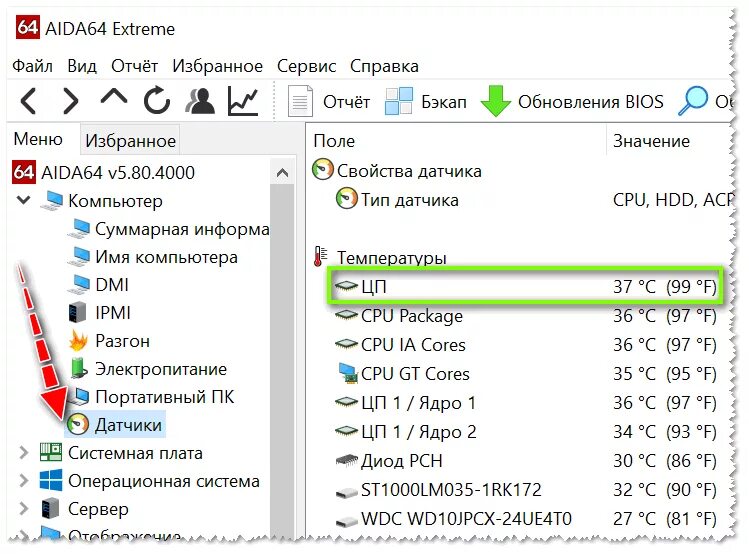Open the Вид menu
749x554 pixels.
pyautogui.click(x=82, y=66)
